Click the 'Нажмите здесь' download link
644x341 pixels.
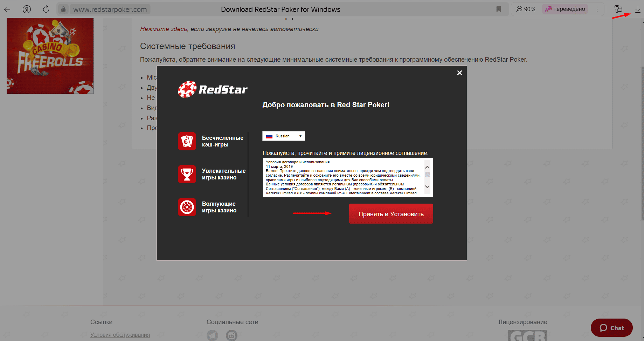[164, 29]
